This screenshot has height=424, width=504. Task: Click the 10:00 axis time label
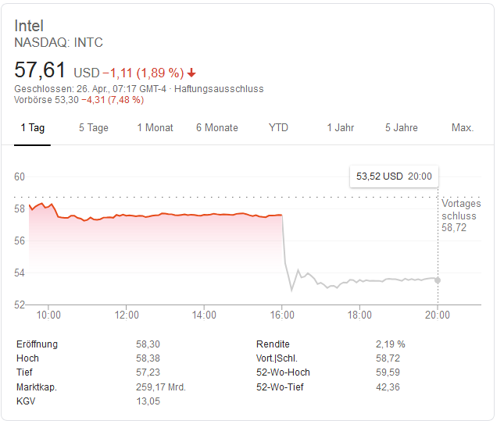coord(48,315)
